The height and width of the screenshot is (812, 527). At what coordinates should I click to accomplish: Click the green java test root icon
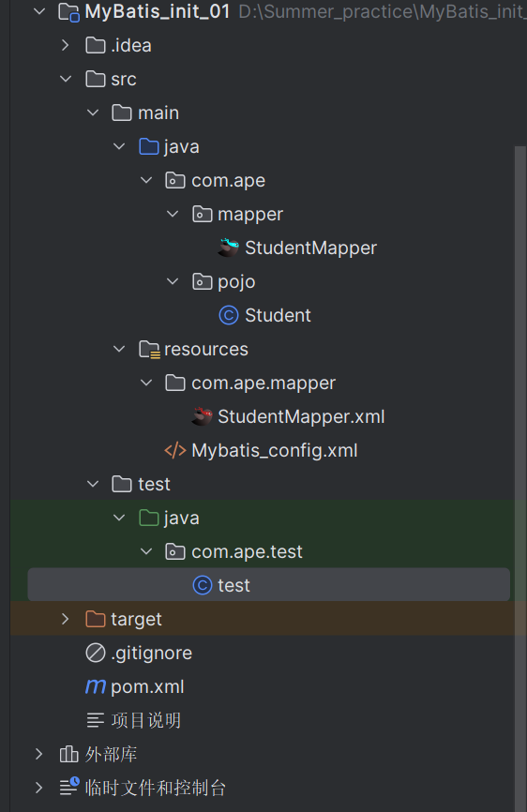[x=148, y=518]
